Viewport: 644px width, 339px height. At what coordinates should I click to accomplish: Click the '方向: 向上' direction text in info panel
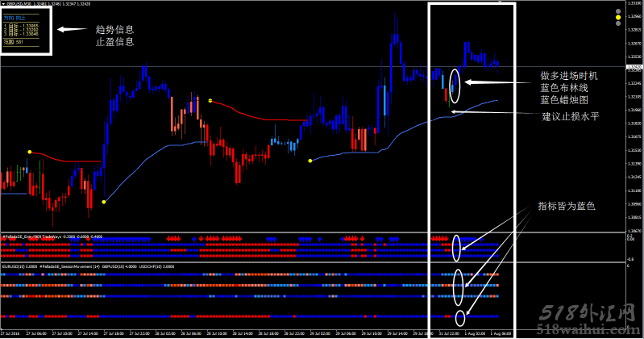coord(15,18)
